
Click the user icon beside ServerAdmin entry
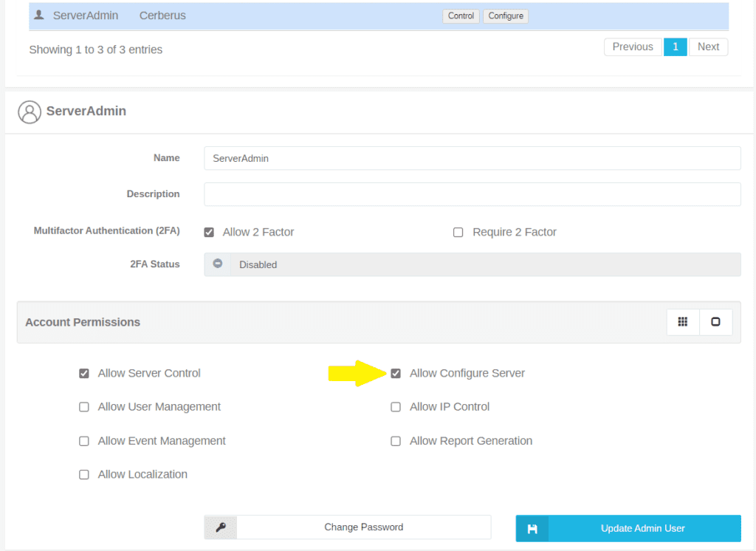point(39,15)
